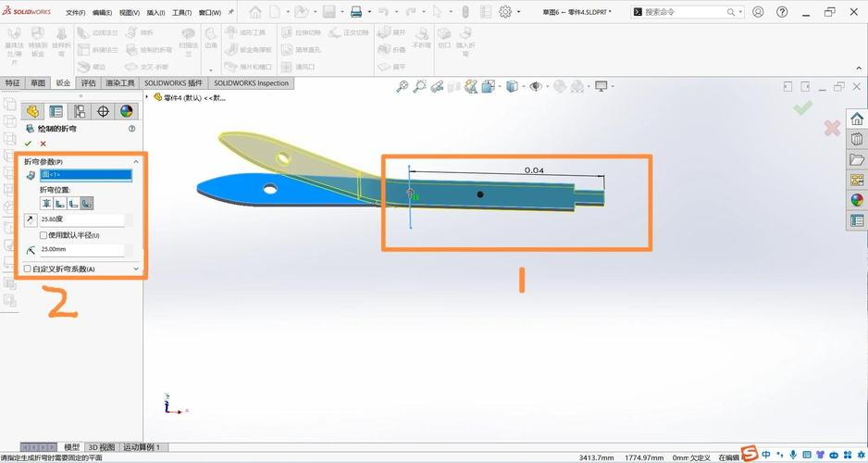The width and height of the screenshot is (868, 463).
Task: Open the 文件(F) menu
Action: coord(75,12)
